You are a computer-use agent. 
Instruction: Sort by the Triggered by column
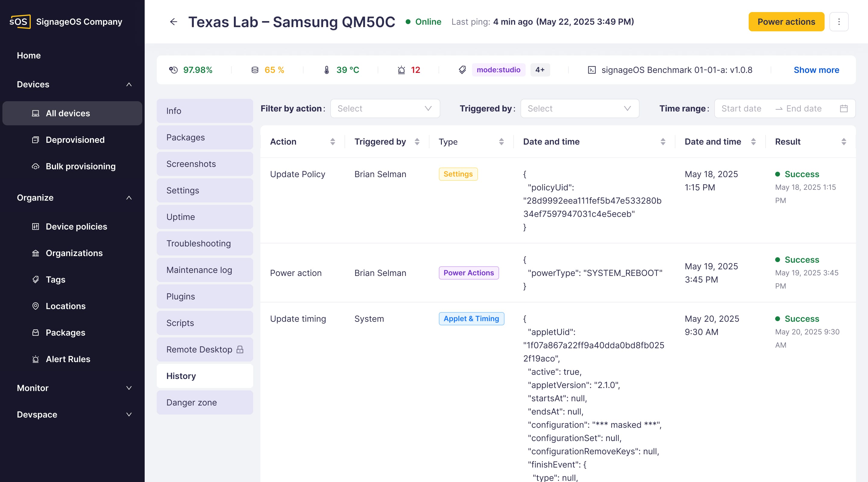[417, 142]
